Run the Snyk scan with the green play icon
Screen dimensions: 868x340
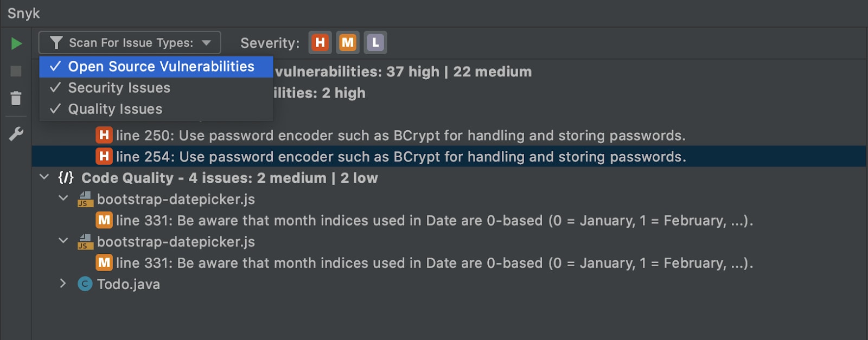[x=16, y=43]
